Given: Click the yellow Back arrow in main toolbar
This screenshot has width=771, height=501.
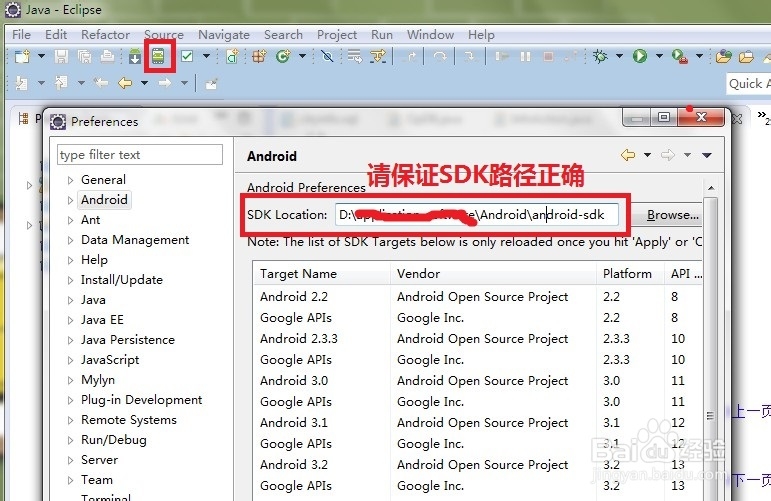Looking at the screenshot, I should [125, 83].
